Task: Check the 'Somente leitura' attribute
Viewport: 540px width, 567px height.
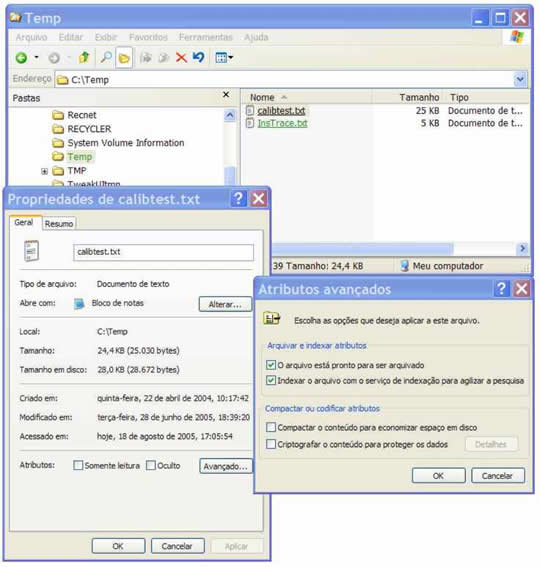Action: pos(78,465)
